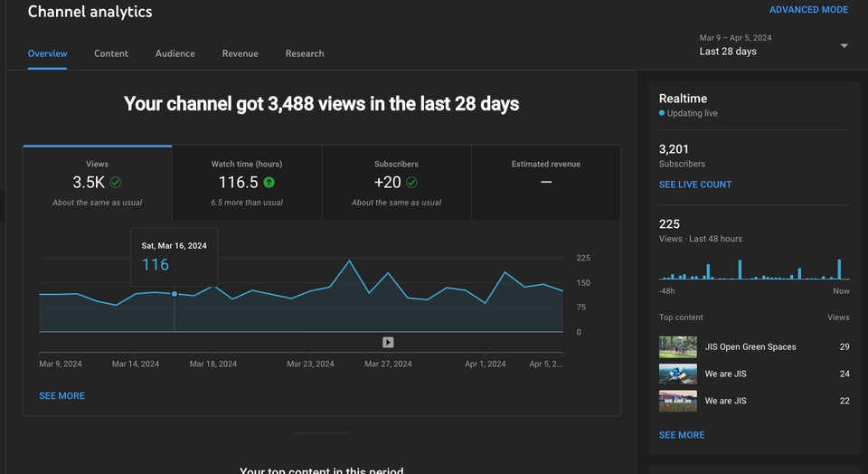
Task: Switch to the Content tab
Action: [110, 53]
